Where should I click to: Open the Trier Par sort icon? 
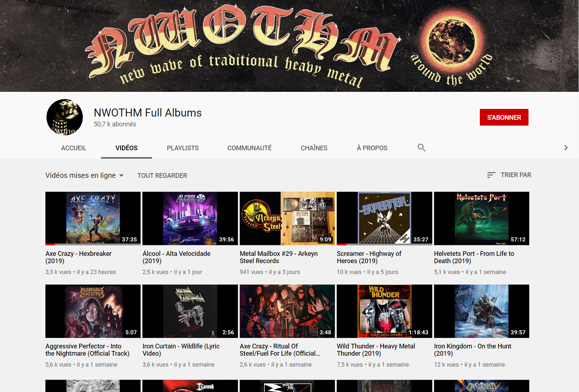491,175
